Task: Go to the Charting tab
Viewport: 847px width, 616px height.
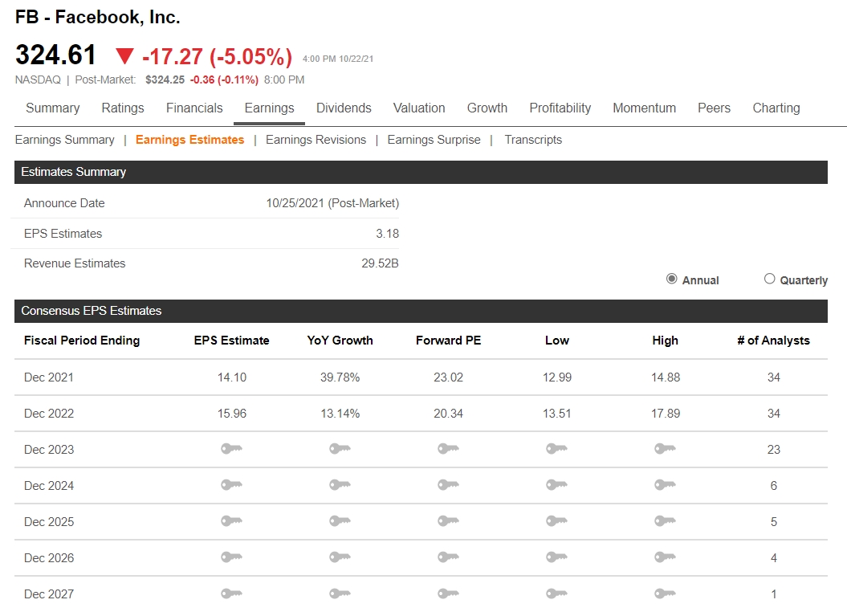Action: (x=776, y=108)
